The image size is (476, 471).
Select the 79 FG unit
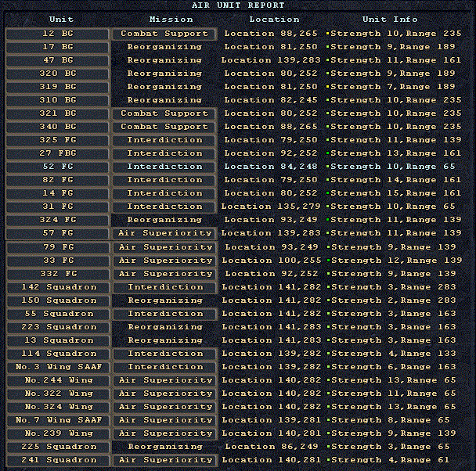tap(58, 247)
